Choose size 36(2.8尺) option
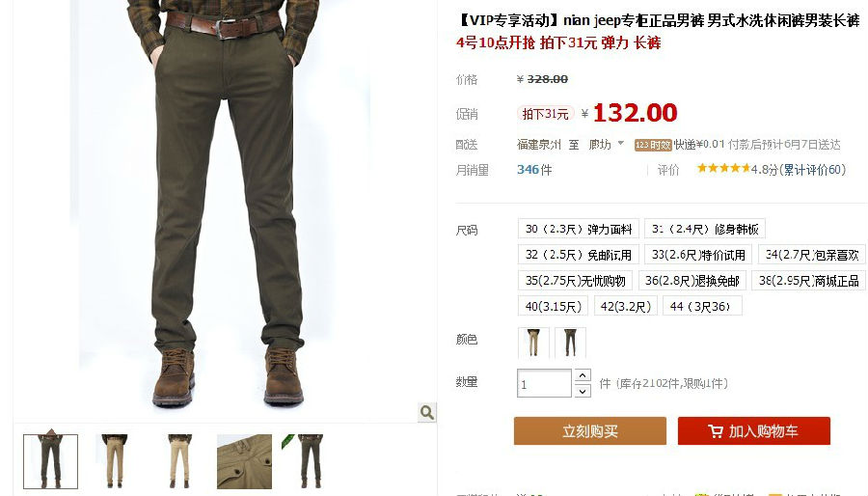The height and width of the screenshot is (496, 868). point(692,281)
